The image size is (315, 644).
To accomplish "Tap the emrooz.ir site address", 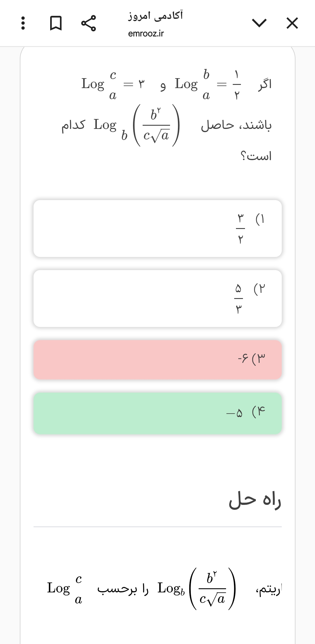I will 146,34.
